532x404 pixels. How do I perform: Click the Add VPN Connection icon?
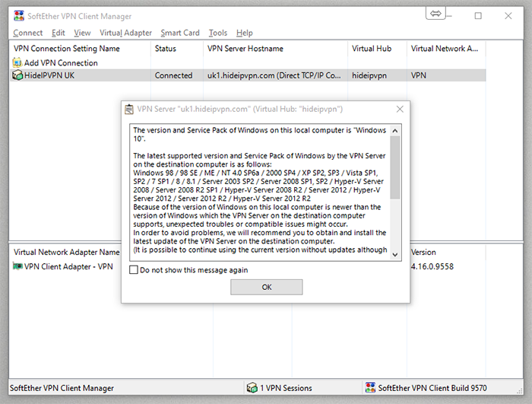pos(17,62)
